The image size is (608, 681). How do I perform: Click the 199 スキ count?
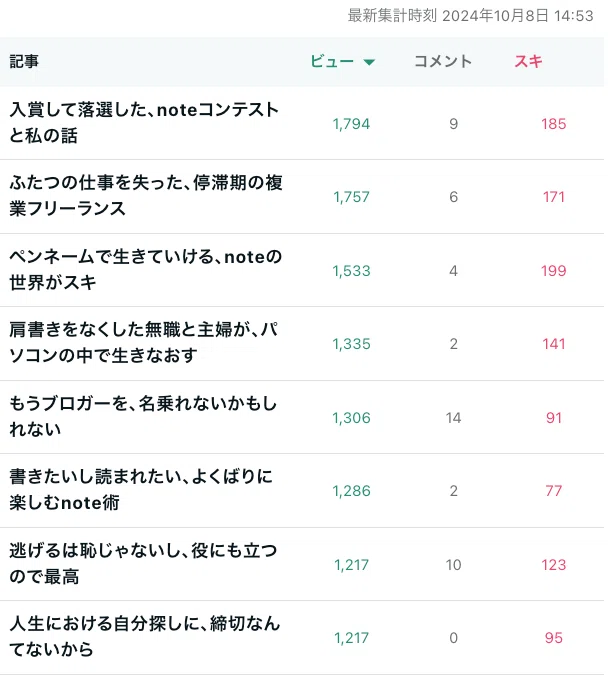(x=554, y=271)
